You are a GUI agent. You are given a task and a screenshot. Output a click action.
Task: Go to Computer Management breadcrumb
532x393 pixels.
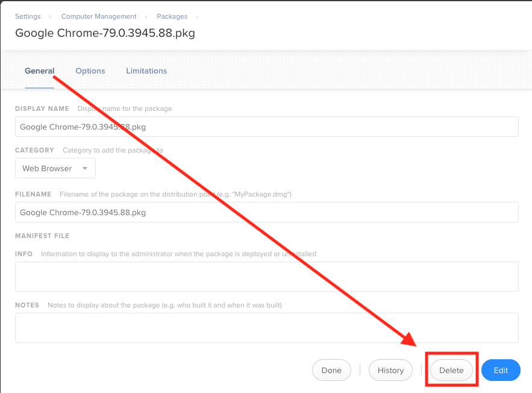tap(99, 16)
